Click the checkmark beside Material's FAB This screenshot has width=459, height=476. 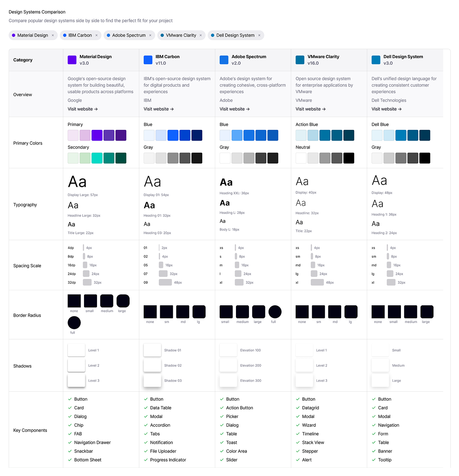click(x=70, y=434)
